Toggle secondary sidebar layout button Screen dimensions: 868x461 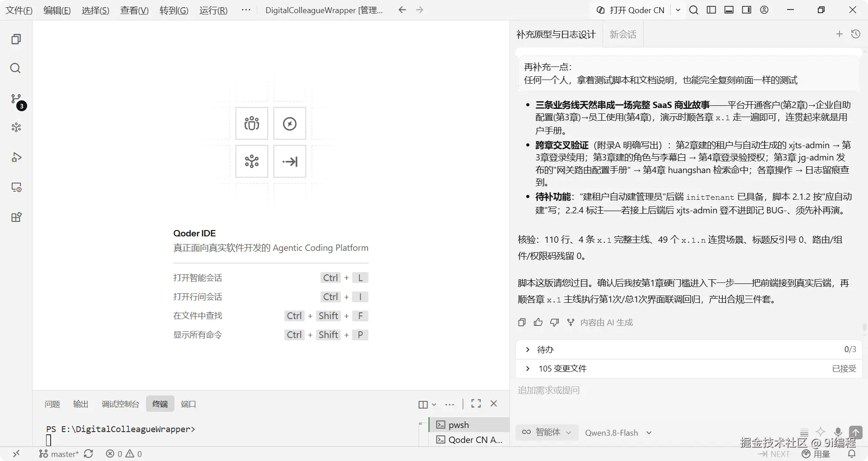point(747,10)
